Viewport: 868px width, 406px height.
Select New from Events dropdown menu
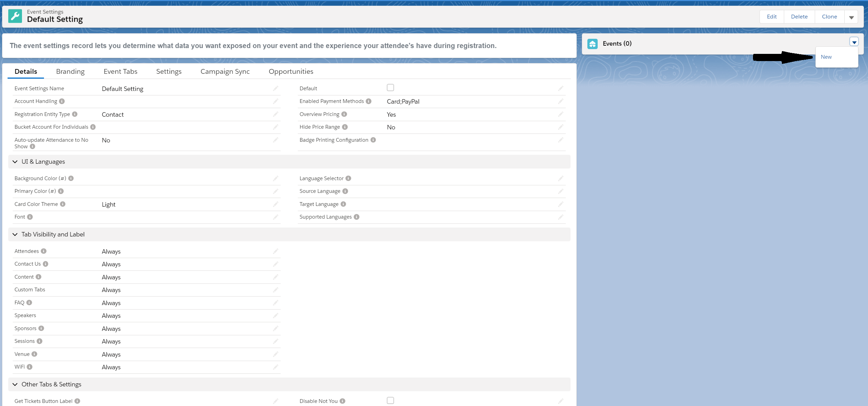826,57
